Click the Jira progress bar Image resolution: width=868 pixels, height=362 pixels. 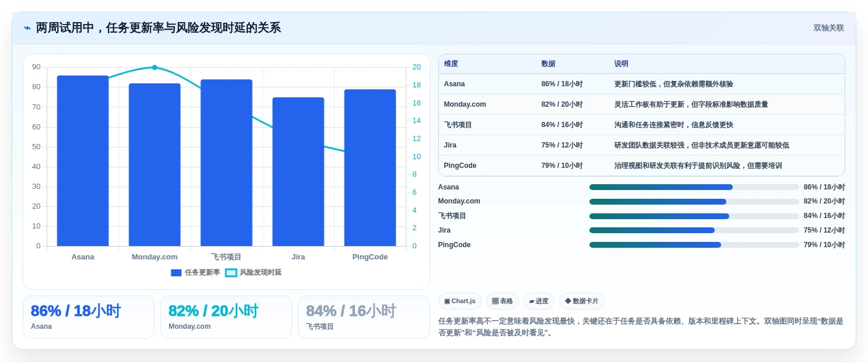(694, 230)
